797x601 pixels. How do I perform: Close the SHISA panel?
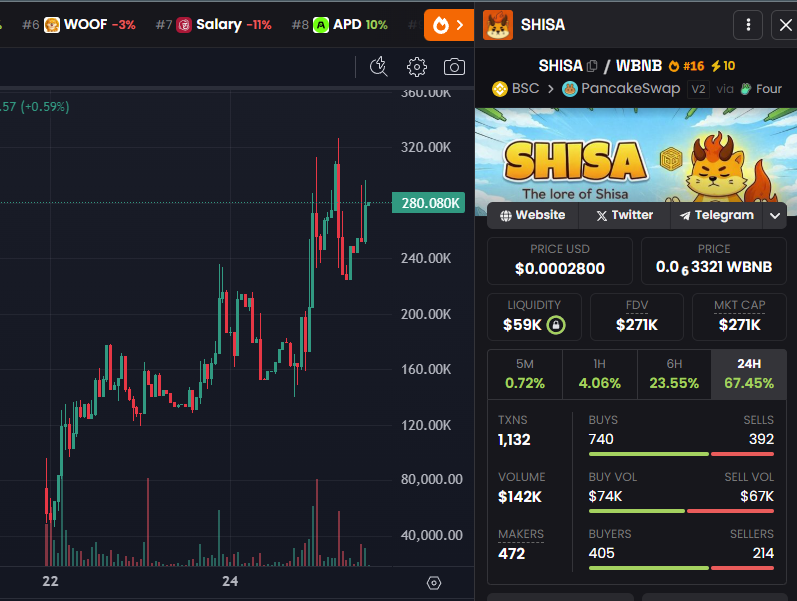785,24
